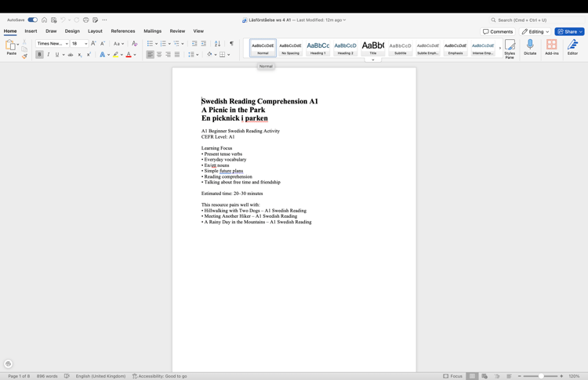Click the Increase Indent icon
The width and height of the screenshot is (588, 380).
(x=203, y=43)
